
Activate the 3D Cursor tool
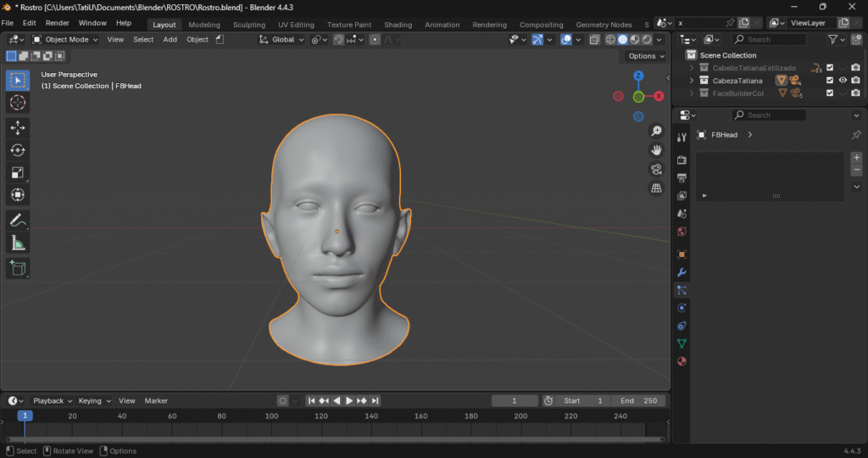(x=18, y=103)
